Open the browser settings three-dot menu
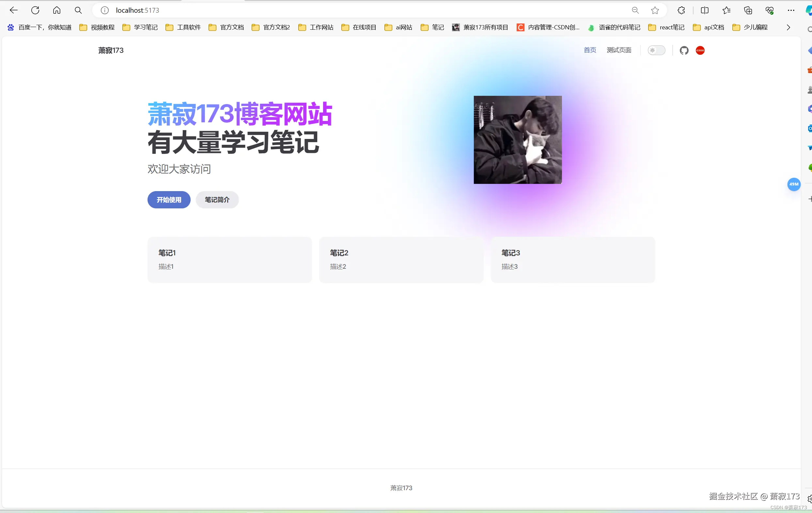812x513 pixels. [791, 10]
